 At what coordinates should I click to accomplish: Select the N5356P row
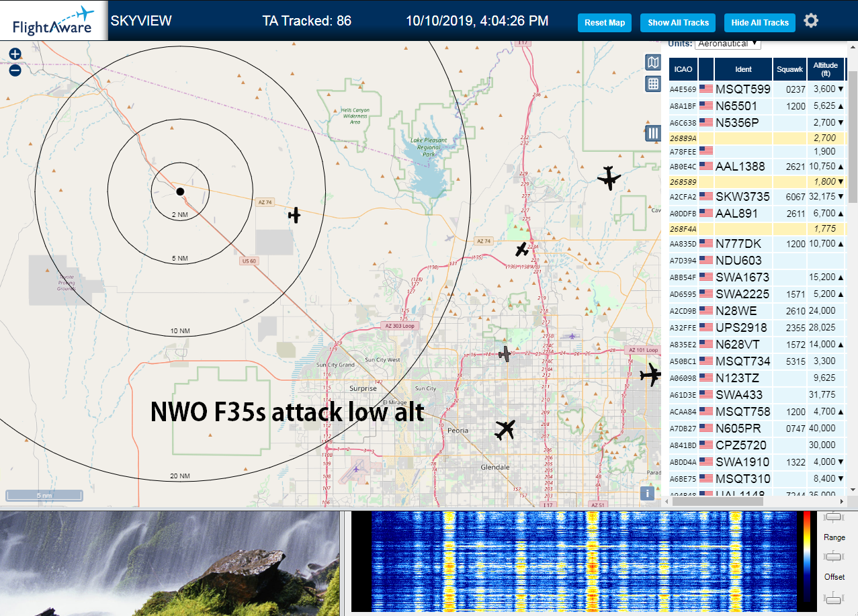757,122
